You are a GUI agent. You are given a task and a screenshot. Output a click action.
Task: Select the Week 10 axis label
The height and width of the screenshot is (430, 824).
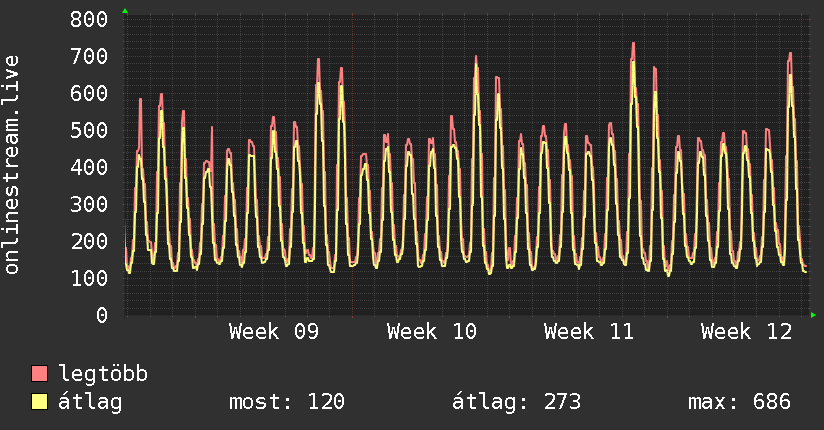tap(431, 332)
